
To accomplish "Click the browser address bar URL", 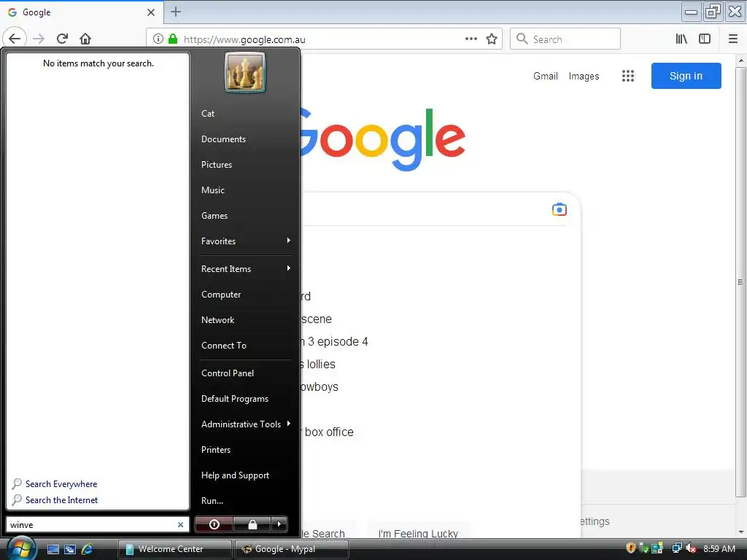I will [x=244, y=39].
